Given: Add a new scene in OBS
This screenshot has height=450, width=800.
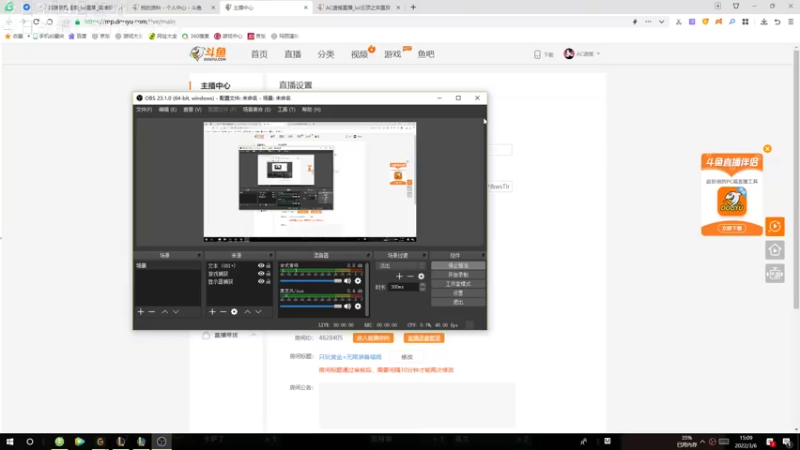Looking at the screenshot, I should click(x=141, y=312).
